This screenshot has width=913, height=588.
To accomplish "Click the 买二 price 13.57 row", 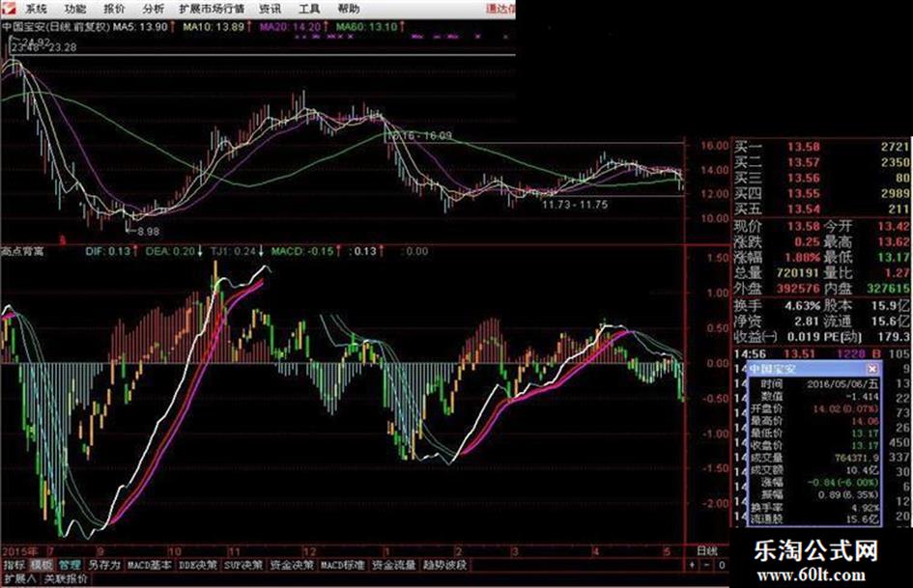I will coord(821,162).
